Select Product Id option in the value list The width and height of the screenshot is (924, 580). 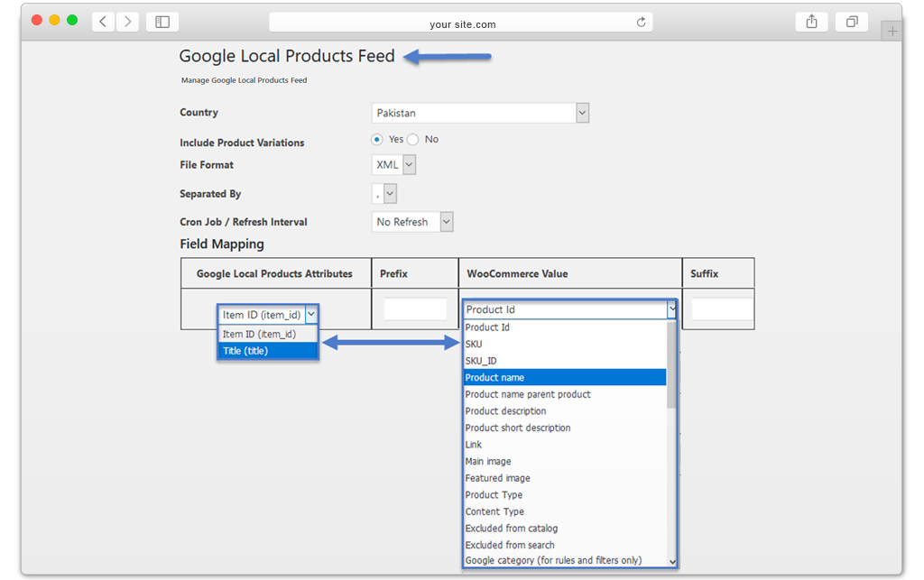click(x=565, y=327)
